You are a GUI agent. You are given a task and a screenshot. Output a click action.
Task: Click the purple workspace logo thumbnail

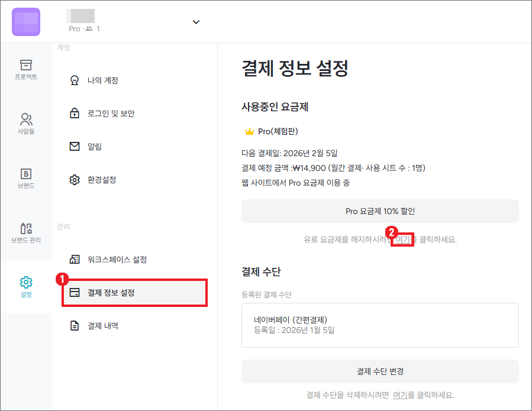point(26,22)
